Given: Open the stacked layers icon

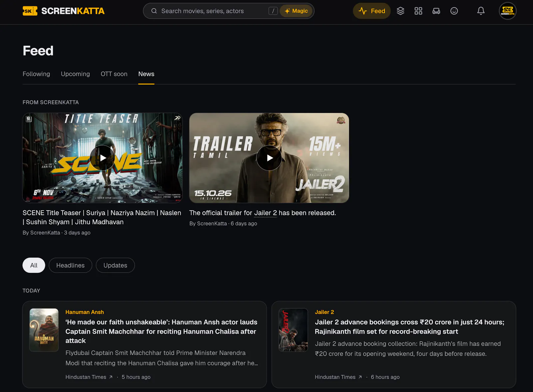Looking at the screenshot, I should pyautogui.click(x=400, y=11).
